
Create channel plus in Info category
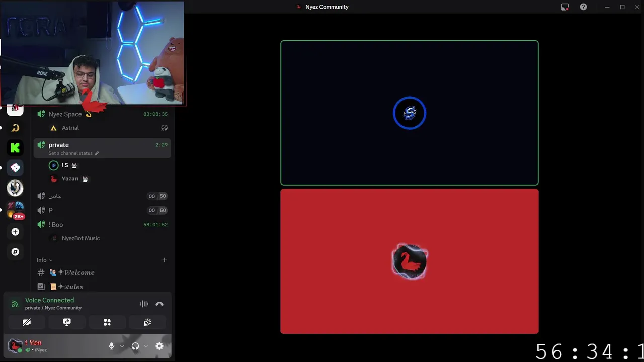(164, 260)
